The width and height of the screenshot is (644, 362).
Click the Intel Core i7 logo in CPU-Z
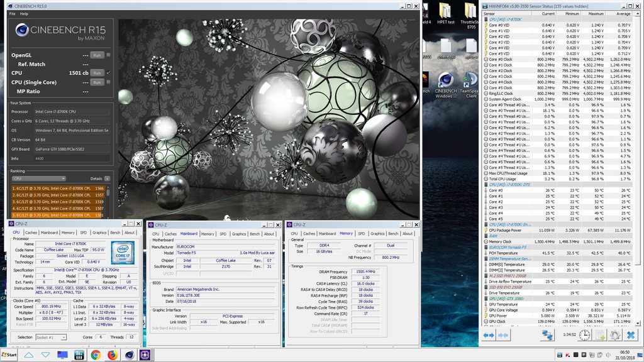click(x=123, y=253)
